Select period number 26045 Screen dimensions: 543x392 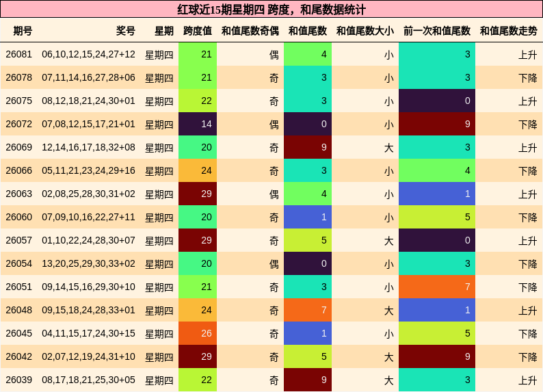tap(18, 333)
